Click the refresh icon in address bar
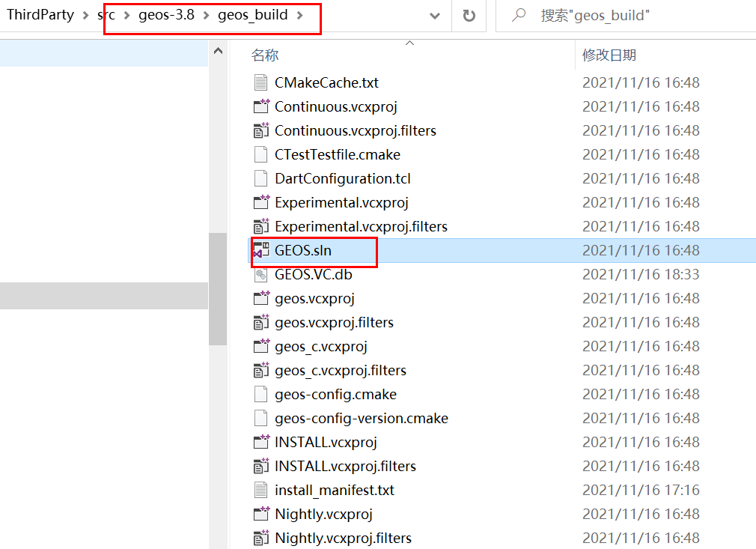Screen dimensions: 756x549 tap(469, 15)
